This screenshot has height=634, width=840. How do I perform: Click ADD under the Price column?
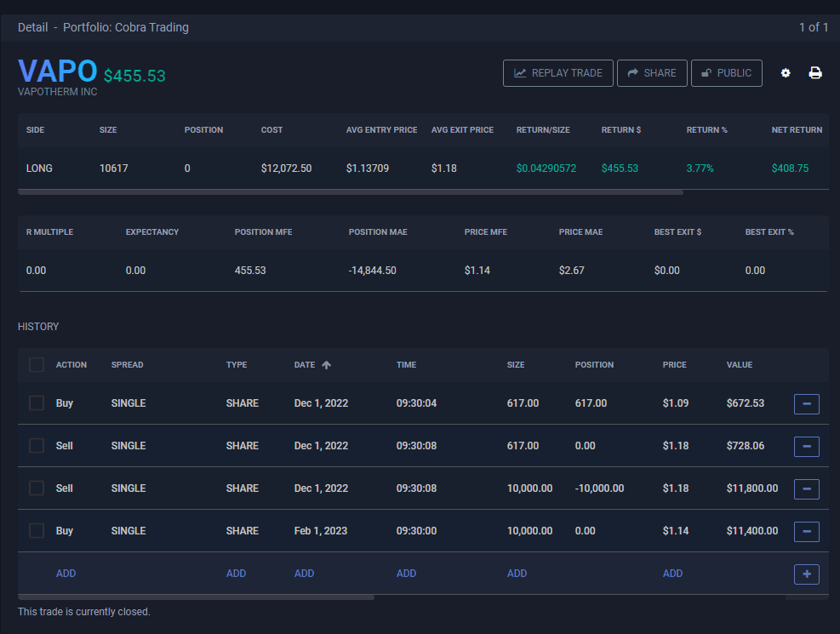click(x=672, y=574)
